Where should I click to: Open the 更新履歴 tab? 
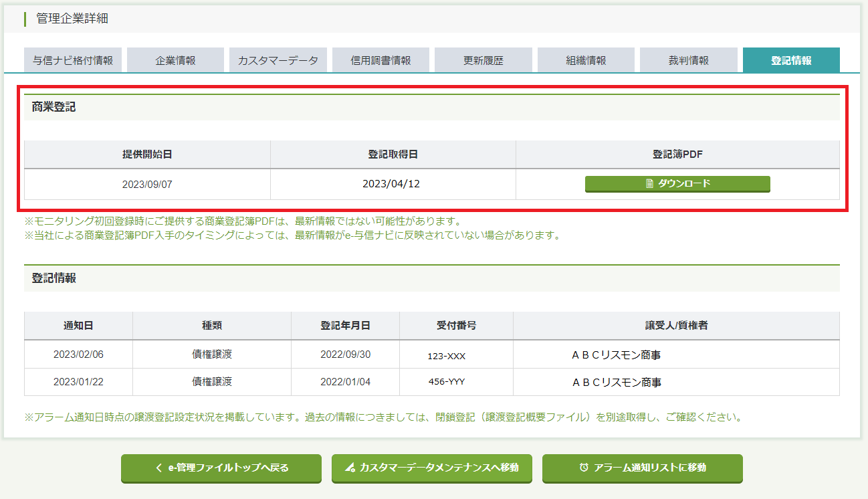483,60
